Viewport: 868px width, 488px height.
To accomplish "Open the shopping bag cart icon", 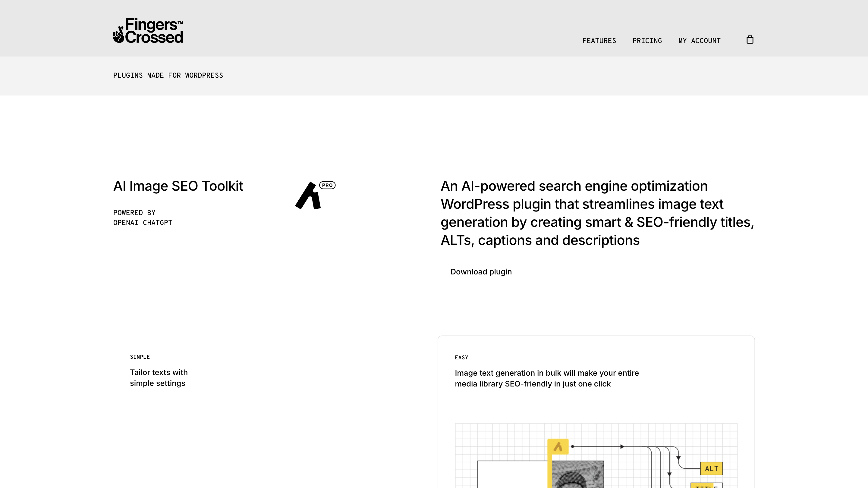I will 750,40.
